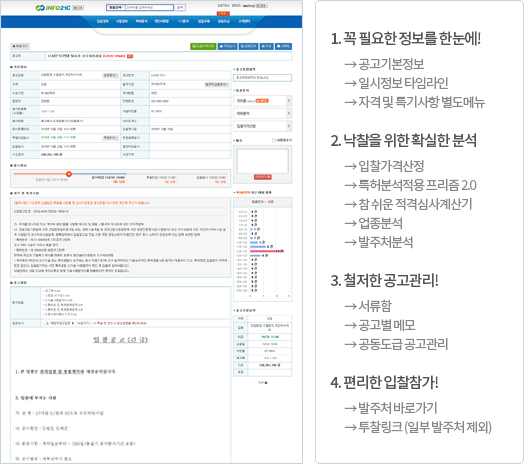Click the text '일시정보 타임라인'
This screenshot has height=464, width=524.
(x=403, y=83)
